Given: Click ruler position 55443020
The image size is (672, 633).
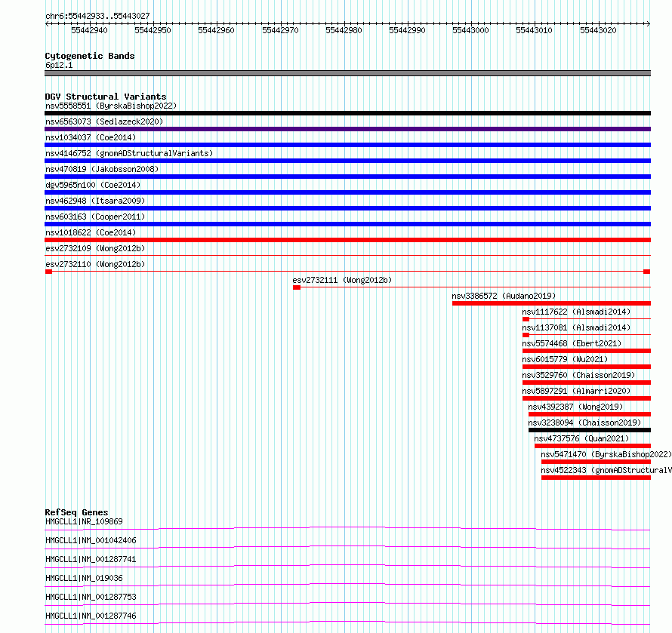Looking at the screenshot, I should 598,30.
